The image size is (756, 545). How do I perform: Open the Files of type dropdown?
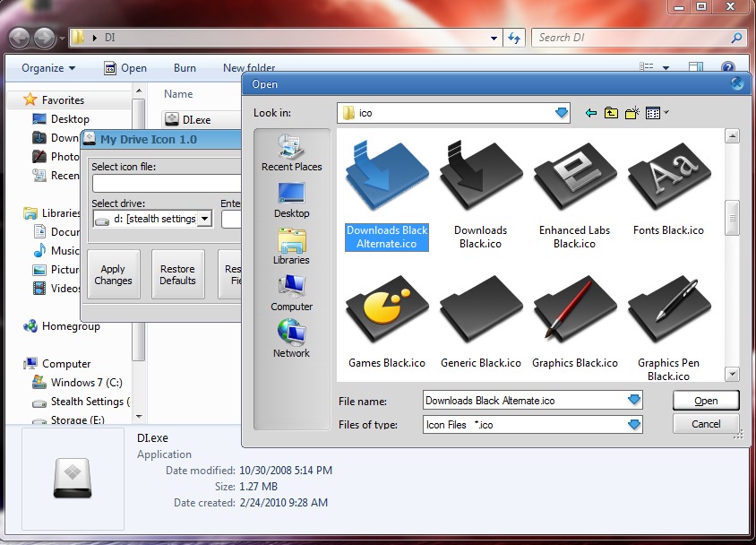(636, 425)
